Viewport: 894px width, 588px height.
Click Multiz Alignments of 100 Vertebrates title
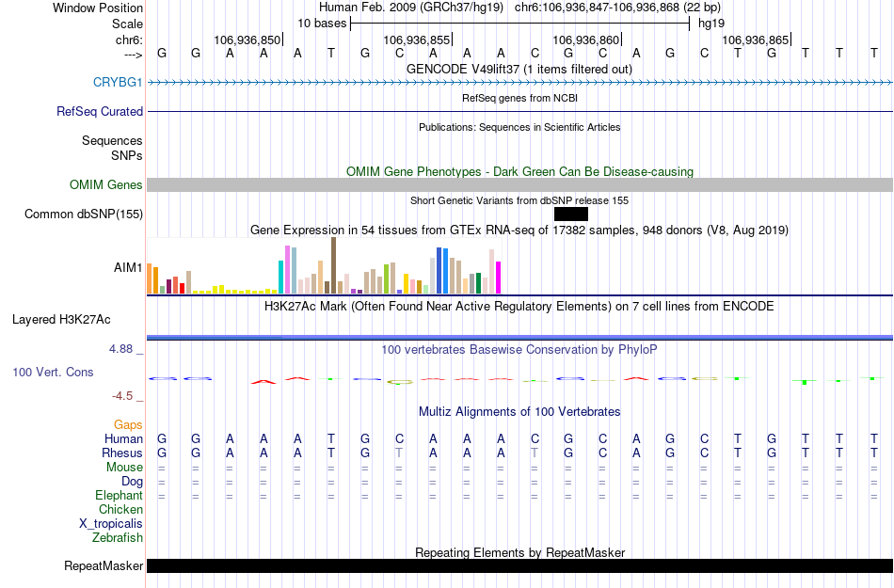tap(519, 411)
